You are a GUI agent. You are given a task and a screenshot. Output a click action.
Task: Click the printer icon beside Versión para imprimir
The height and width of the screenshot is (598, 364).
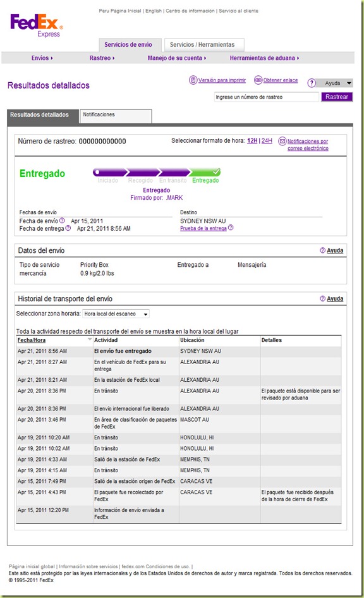tap(193, 80)
